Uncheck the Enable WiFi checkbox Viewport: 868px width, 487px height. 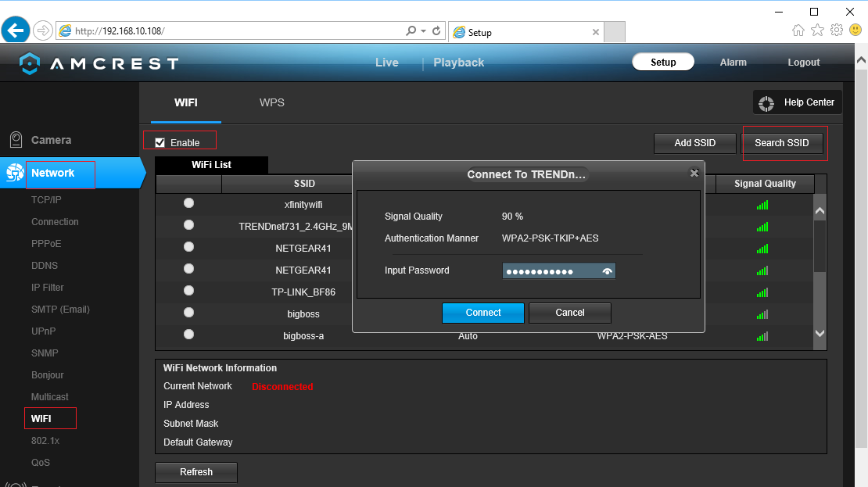pyautogui.click(x=160, y=142)
